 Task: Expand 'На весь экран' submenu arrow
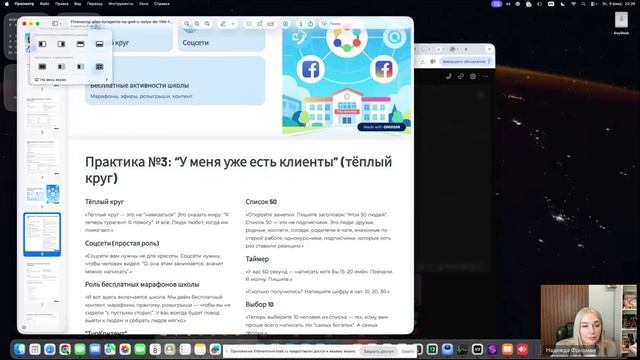click(107, 80)
